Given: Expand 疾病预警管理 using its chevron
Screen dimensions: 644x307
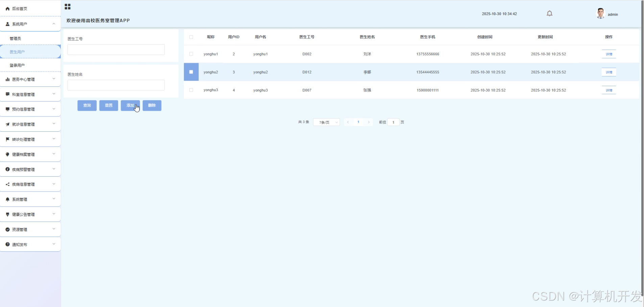Looking at the screenshot, I should coord(54,169).
